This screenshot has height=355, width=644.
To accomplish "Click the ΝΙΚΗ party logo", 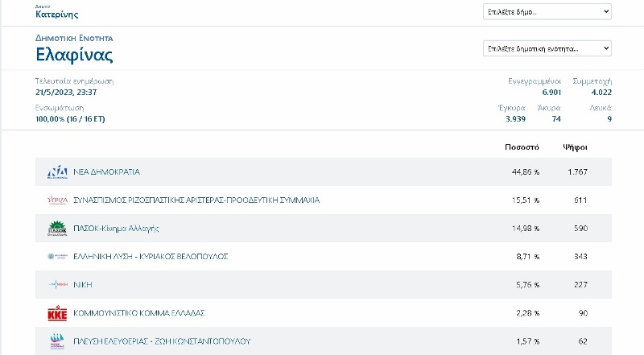I will [57, 284].
